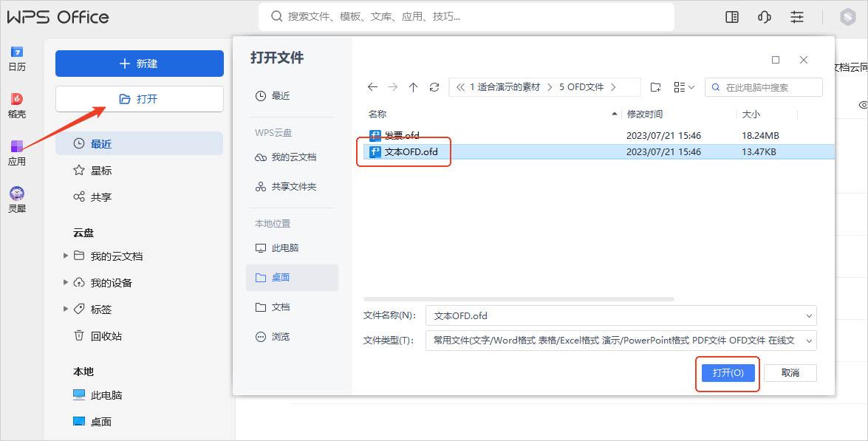Click the 打开(O) confirm button
868x441 pixels.
click(728, 373)
